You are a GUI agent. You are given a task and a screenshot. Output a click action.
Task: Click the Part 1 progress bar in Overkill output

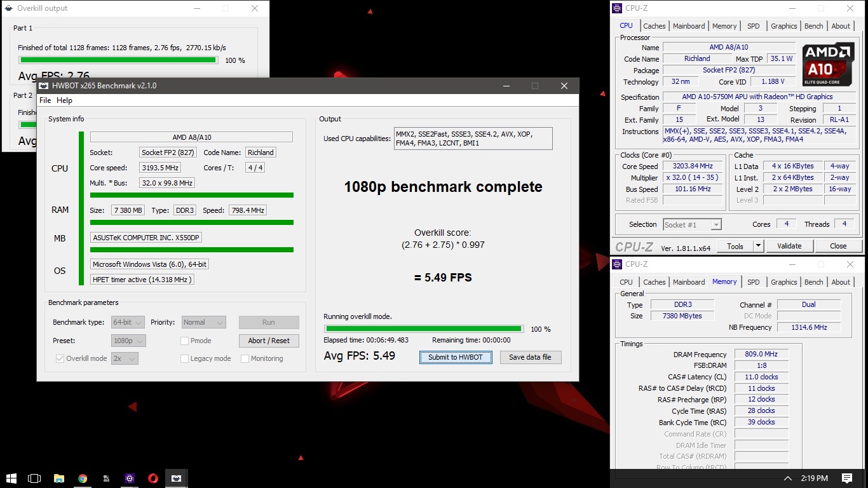[118, 60]
